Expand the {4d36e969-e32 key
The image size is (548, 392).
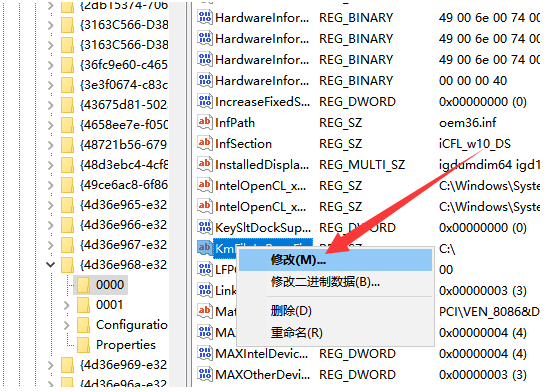coord(51,365)
